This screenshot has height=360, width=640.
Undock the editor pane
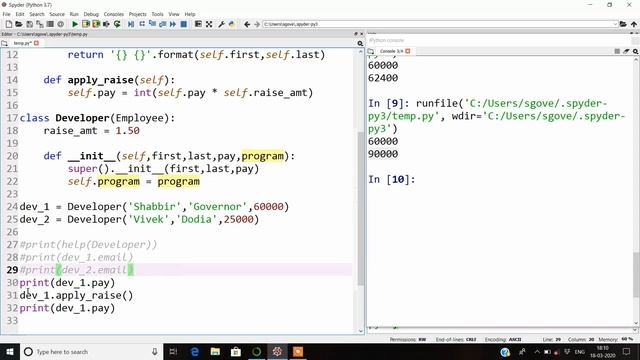pos(356,34)
